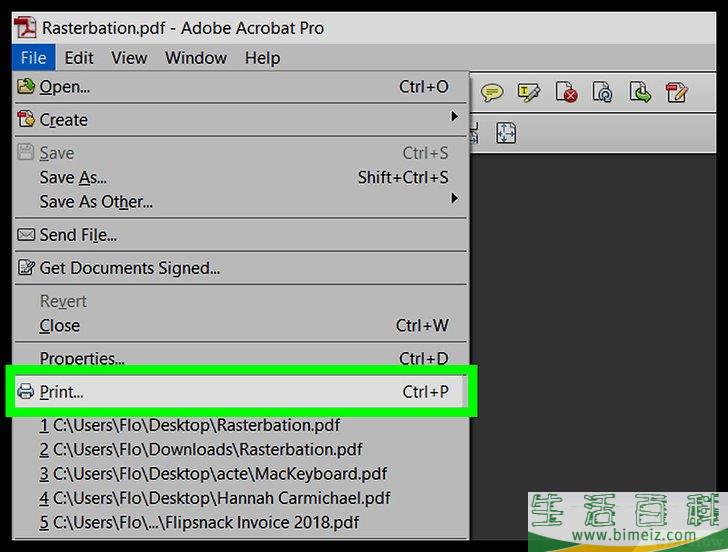Click the Get Documents Signed pen icon
This screenshot has width=728, height=552.
click(x=26, y=267)
